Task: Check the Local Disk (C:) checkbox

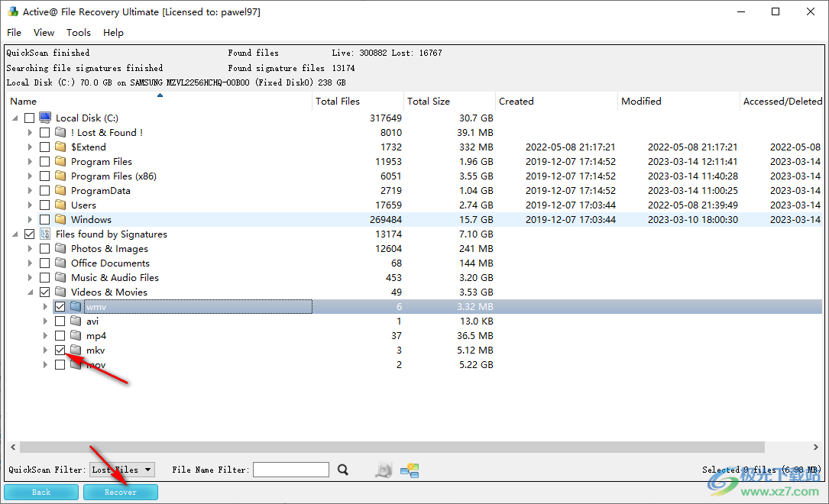Action: (30, 118)
